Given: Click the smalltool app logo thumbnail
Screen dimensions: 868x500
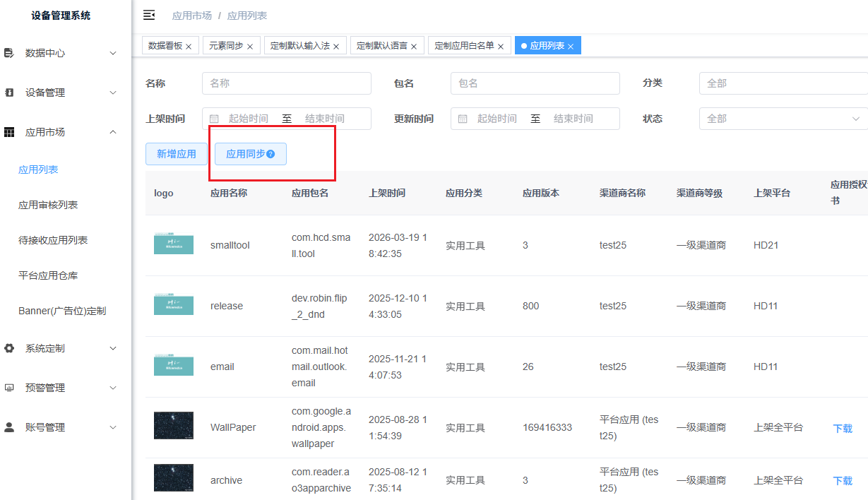Looking at the screenshot, I should [174, 244].
